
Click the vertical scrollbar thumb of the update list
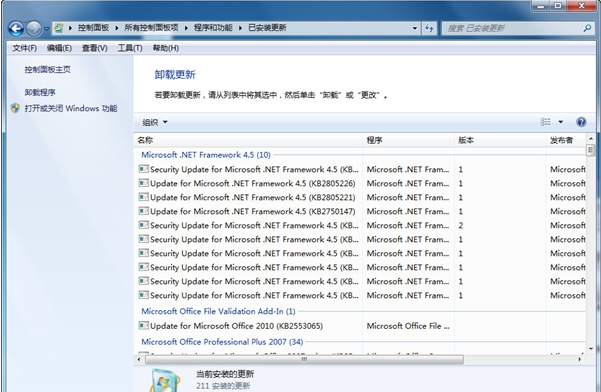[590, 149]
